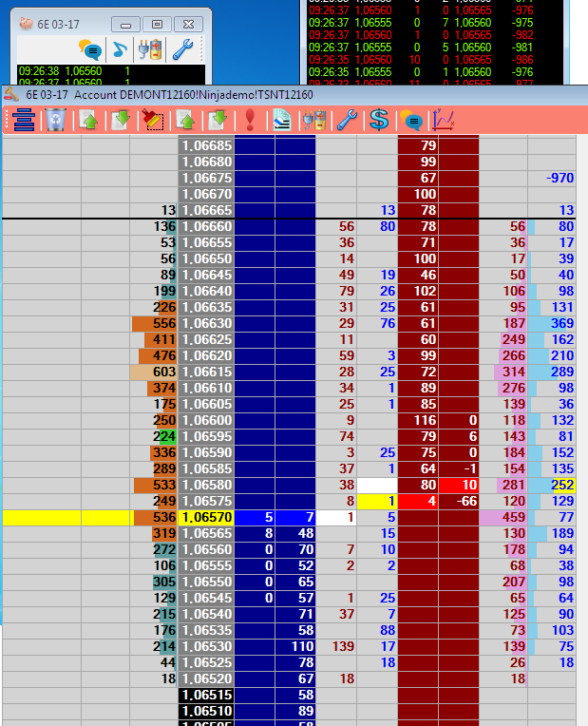Image resolution: width=588 pixels, height=726 pixels.
Task: Click the recycle bin toolbar icon
Action: [x=55, y=121]
